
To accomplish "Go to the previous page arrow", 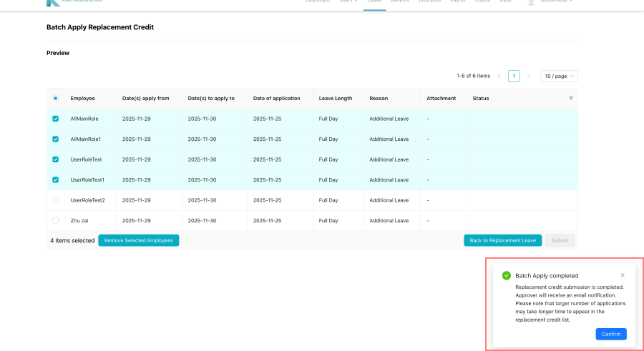I will (499, 76).
